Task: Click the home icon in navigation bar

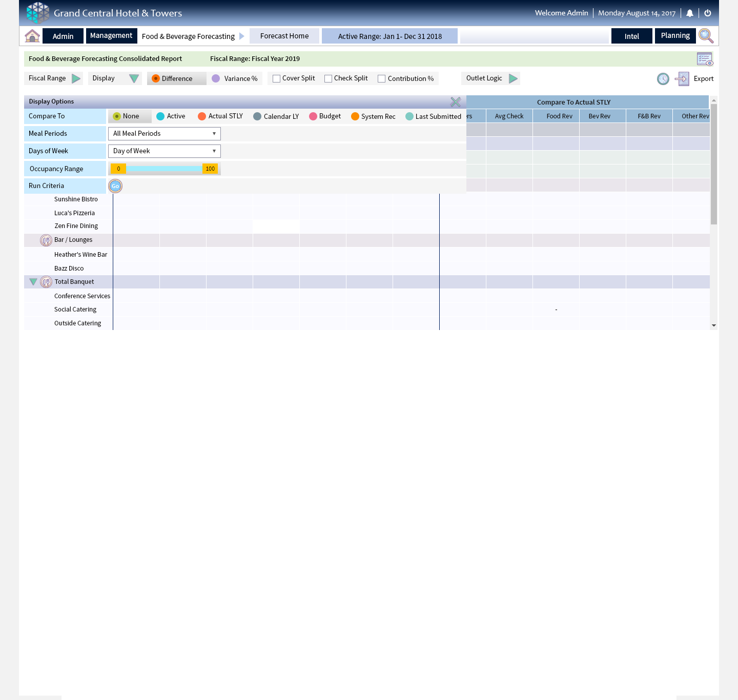Action: pos(32,36)
